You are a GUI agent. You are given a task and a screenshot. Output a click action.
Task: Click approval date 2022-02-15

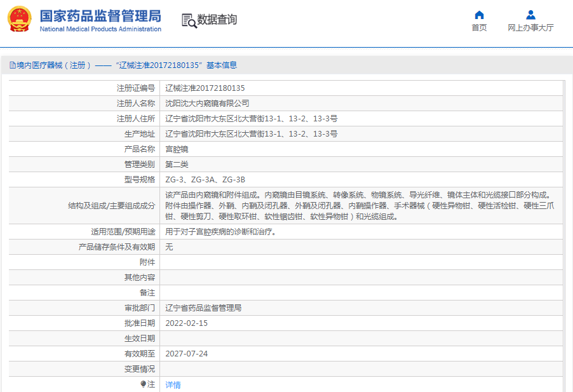(x=186, y=323)
